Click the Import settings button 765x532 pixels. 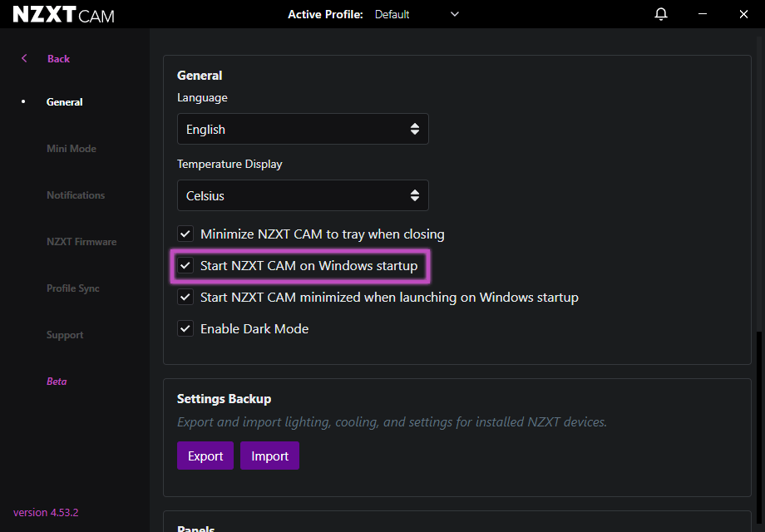269,456
